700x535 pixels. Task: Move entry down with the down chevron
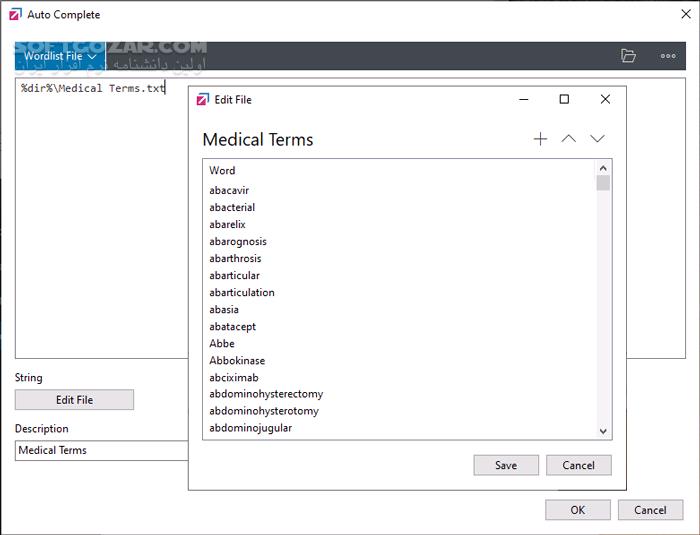597,139
